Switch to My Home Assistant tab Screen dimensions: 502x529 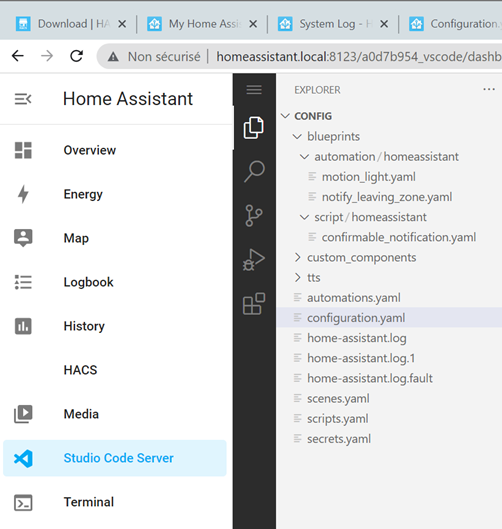tap(201, 24)
